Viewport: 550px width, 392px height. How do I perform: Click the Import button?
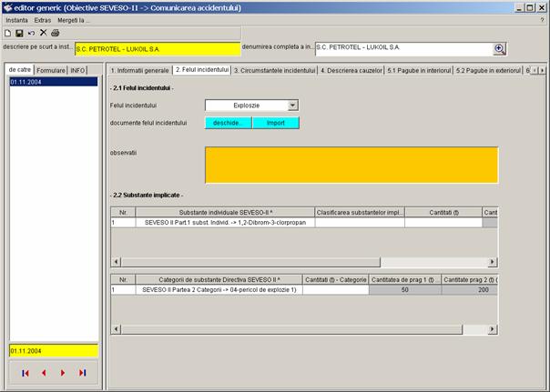[276, 123]
